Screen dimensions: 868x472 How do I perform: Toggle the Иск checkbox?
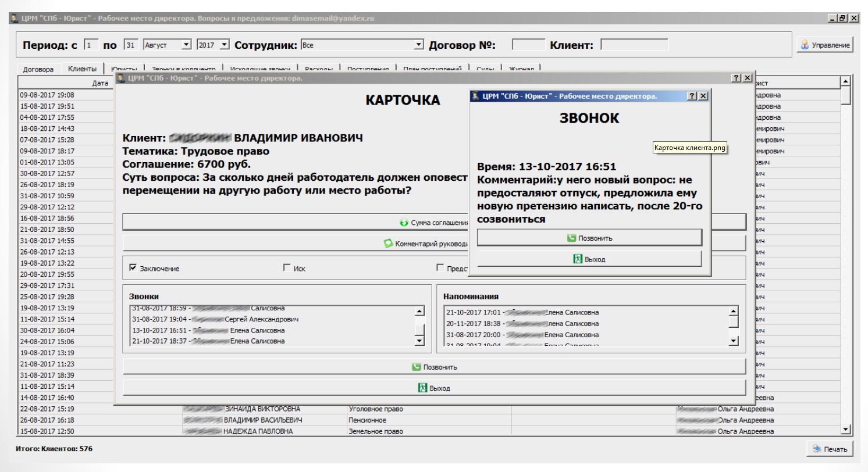[286, 268]
